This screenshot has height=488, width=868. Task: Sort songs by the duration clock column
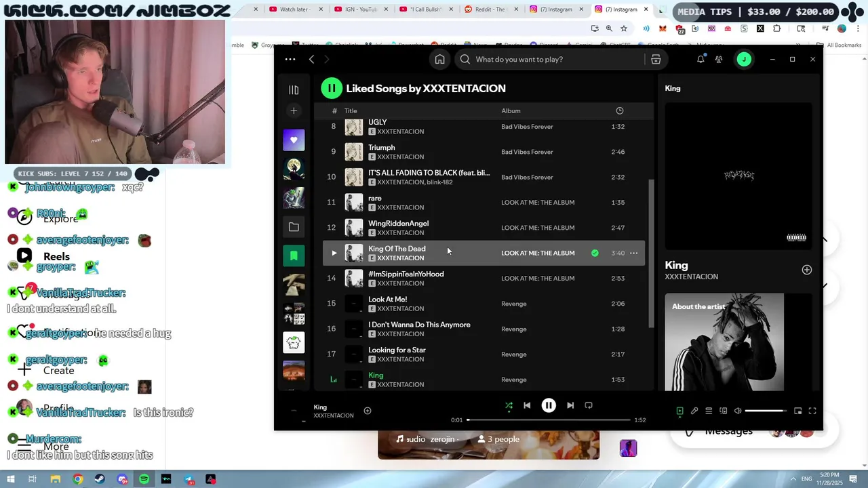619,110
